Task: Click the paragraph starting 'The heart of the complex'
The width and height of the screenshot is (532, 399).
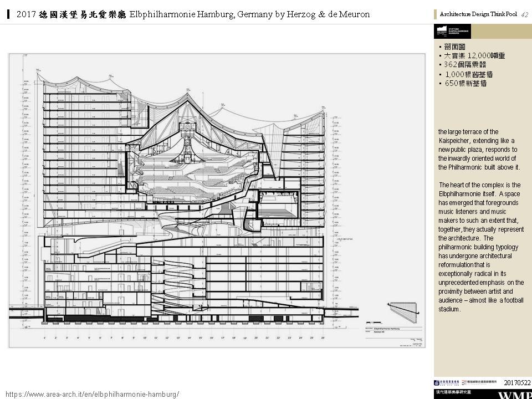Action: 480,247
